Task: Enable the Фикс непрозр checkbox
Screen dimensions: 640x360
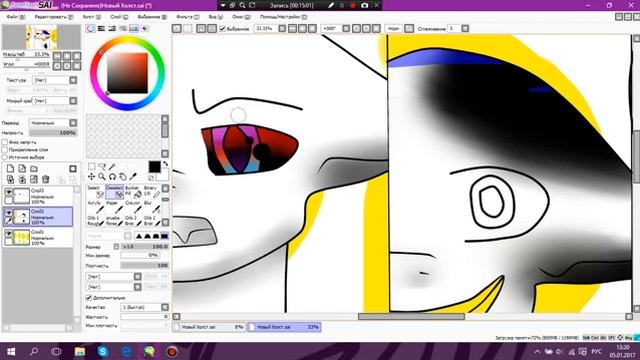Action: [x=4, y=142]
